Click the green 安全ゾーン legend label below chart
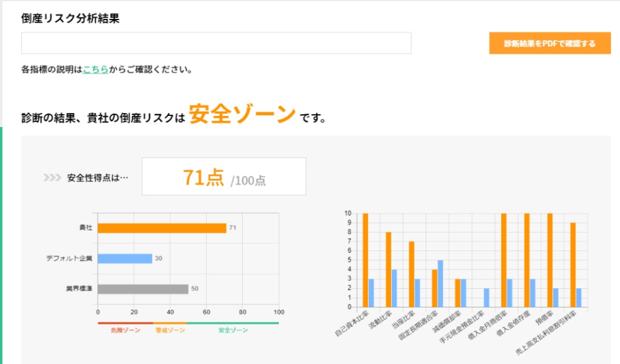Image resolution: width=620 pixels, height=364 pixels. coord(233,330)
